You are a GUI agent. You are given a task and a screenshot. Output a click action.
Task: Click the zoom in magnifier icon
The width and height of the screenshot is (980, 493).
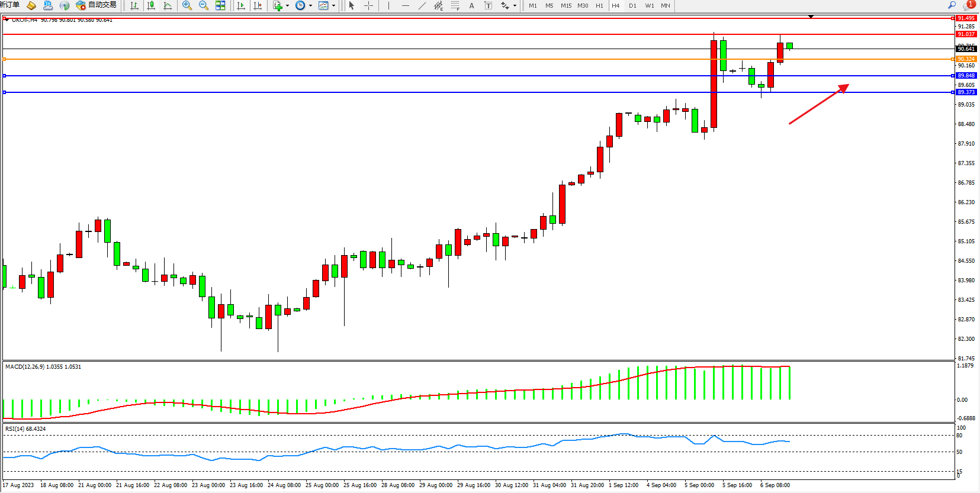(x=187, y=5)
